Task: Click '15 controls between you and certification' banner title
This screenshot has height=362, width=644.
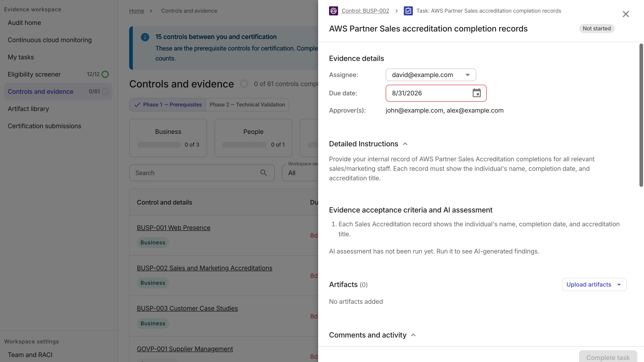Action: (x=216, y=37)
